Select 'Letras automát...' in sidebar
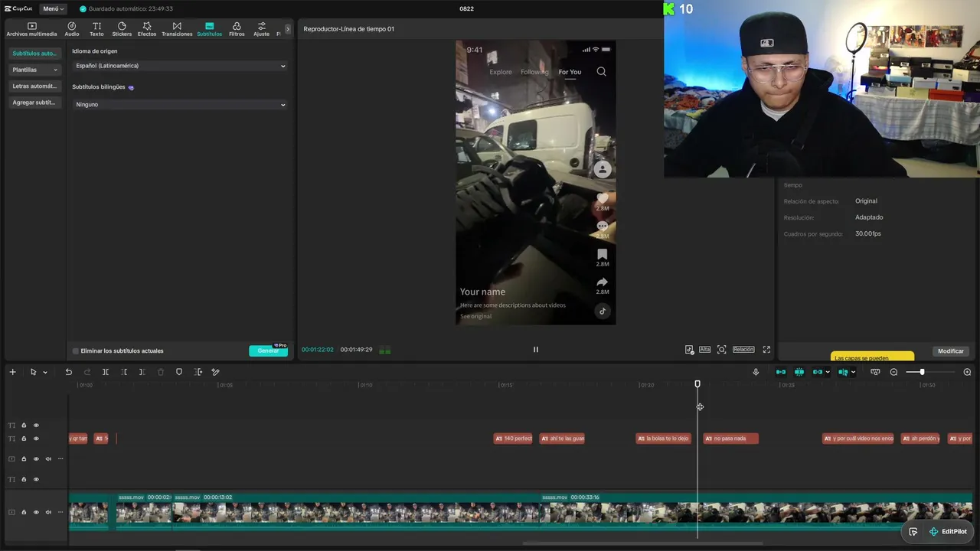980x551 pixels. pyautogui.click(x=35, y=86)
